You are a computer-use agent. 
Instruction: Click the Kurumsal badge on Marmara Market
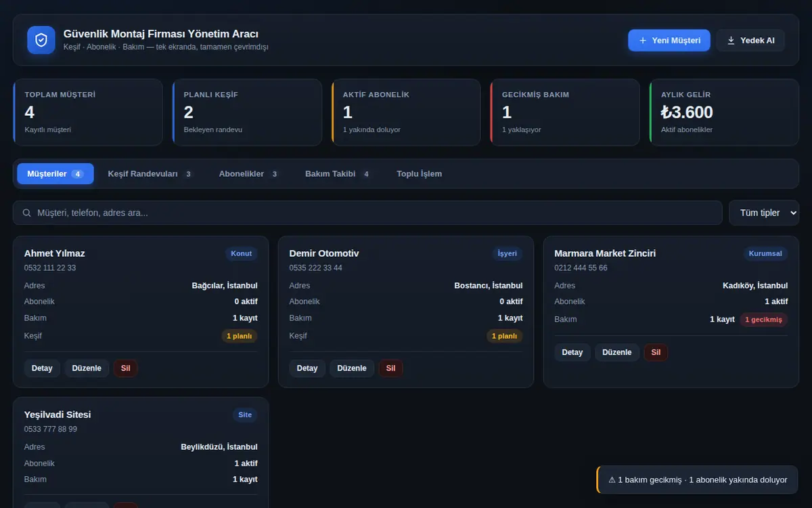765,254
